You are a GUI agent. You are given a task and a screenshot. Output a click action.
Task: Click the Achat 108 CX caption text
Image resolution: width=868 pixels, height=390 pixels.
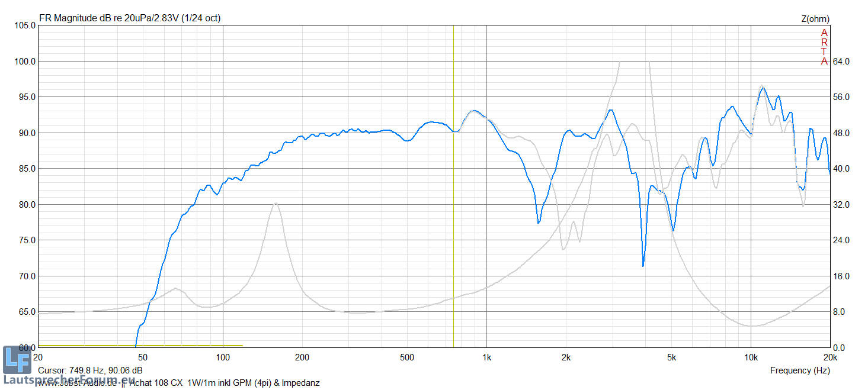156,383
